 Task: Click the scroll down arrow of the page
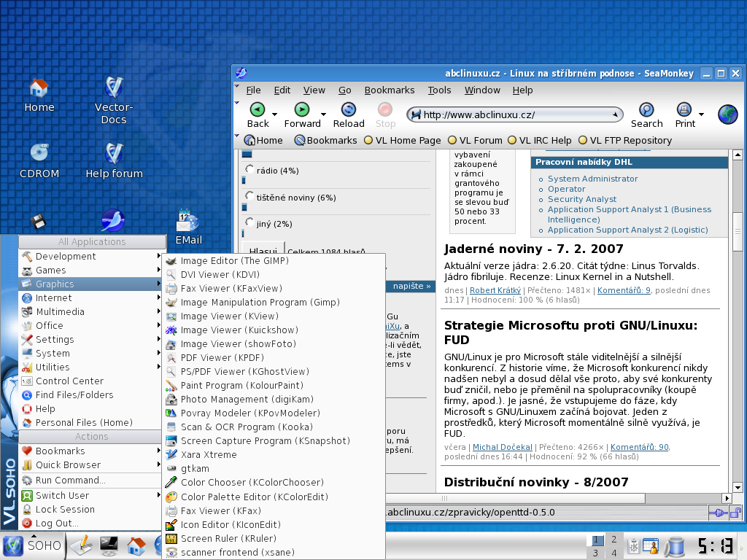[738, 487]
